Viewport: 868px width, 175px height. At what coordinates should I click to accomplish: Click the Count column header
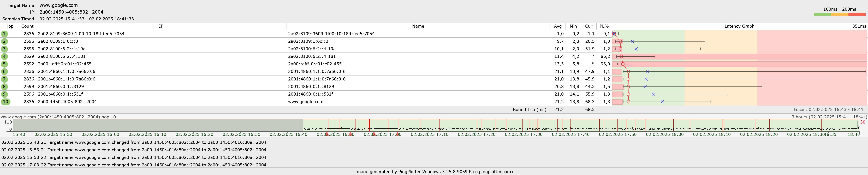pos(27,26)
